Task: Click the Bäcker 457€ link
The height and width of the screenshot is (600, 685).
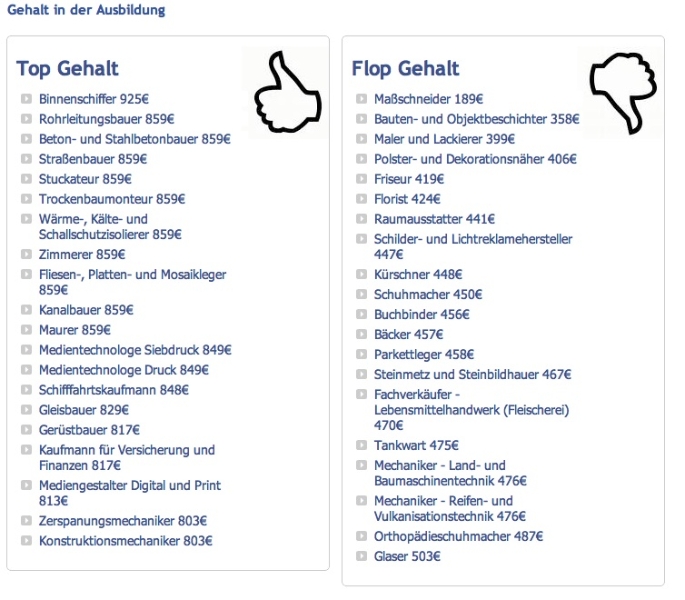Action: point(408,335)
